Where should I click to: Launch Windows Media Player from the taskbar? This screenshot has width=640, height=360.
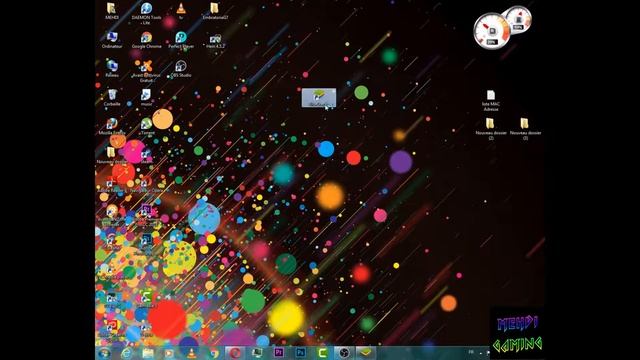169,353
